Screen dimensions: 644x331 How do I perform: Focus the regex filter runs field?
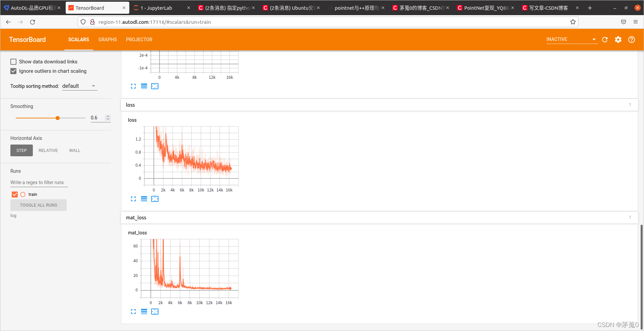(x=39, y=182)
